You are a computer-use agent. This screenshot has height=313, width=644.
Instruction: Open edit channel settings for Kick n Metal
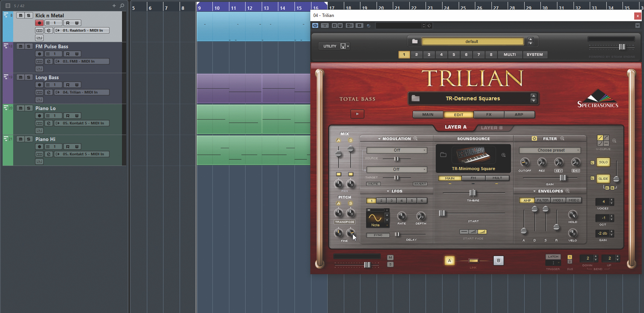click(49, 31)
